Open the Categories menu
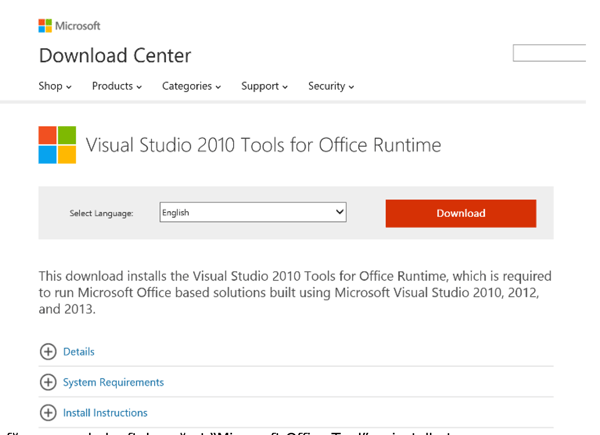The image size is (600, 435). (191, 86)
